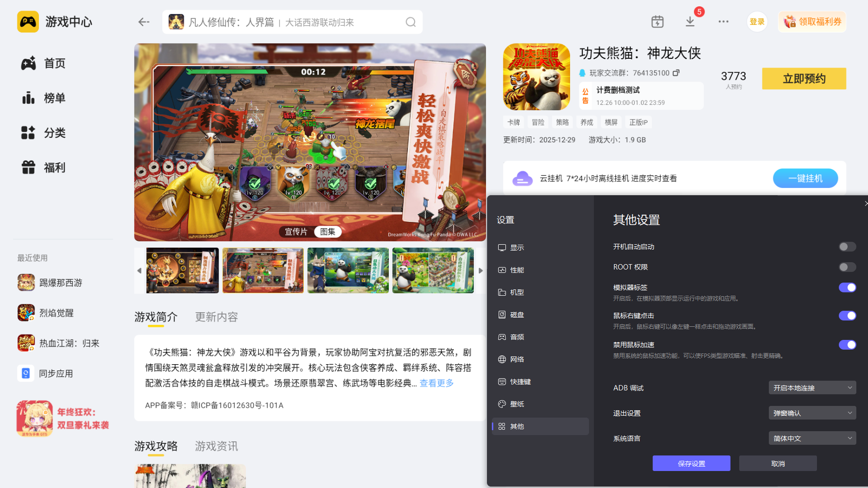Screen dimensions: 868x488
Task: Select 游戏简介 tab
Action: [156, 317]
